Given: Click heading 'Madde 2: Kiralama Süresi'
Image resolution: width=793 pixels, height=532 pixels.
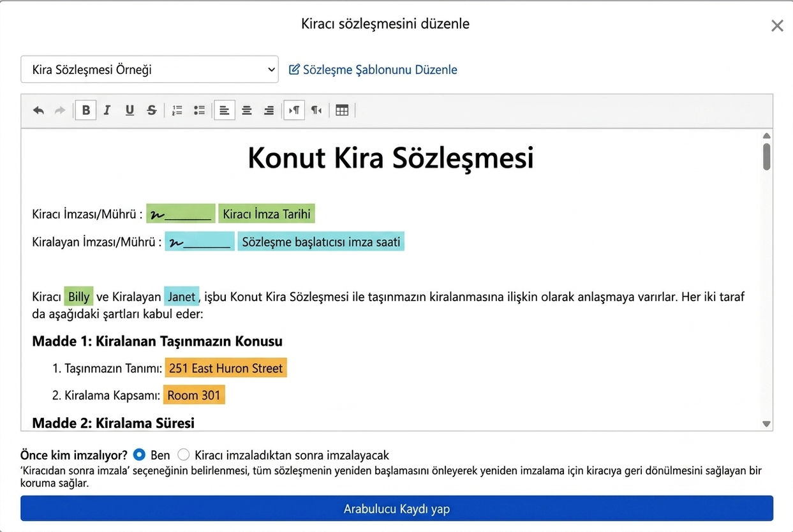Looking at the screenshot, I should coord(114,423).
